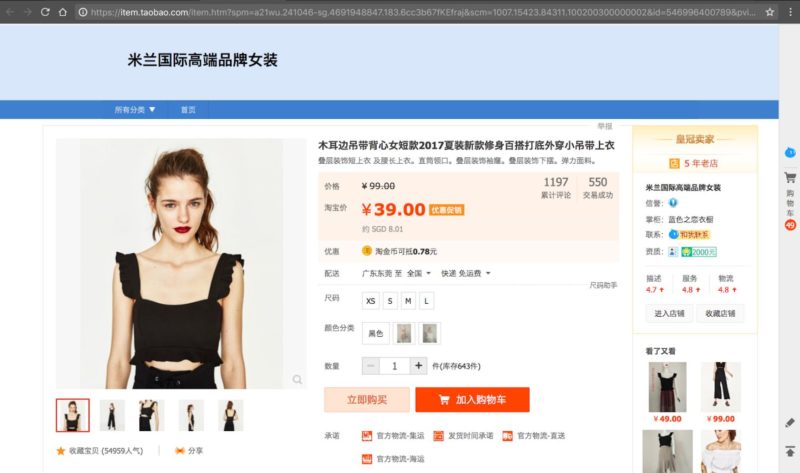Open the 全国 delivery region dropdown
This screenshot has width=800, height=473.
pos(419,273)
